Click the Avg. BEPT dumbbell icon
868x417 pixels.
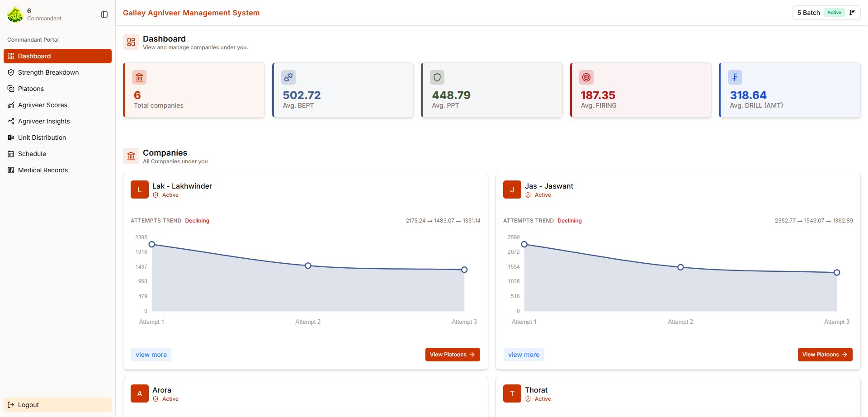click(288, 77)
